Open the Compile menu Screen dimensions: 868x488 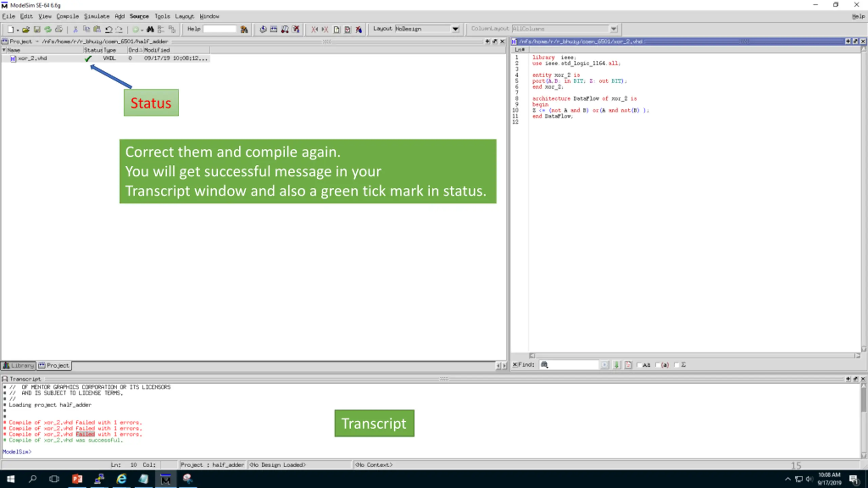pos(67,16)
